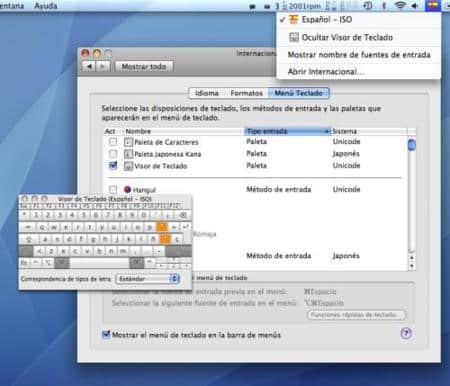Click the blue scrollbar thumb in list
The height and width of the screenshot is (386, 450).
[412, 145]
